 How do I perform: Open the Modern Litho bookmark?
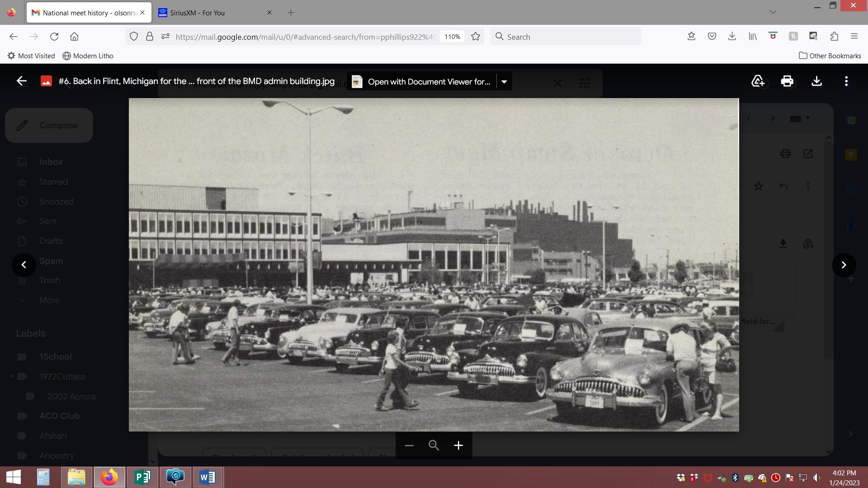point(88,56)
